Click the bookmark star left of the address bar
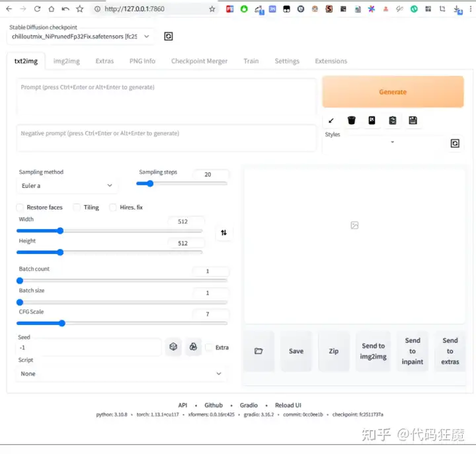Image resolution: width=476 pixels, height=454 pixels. 79,9
